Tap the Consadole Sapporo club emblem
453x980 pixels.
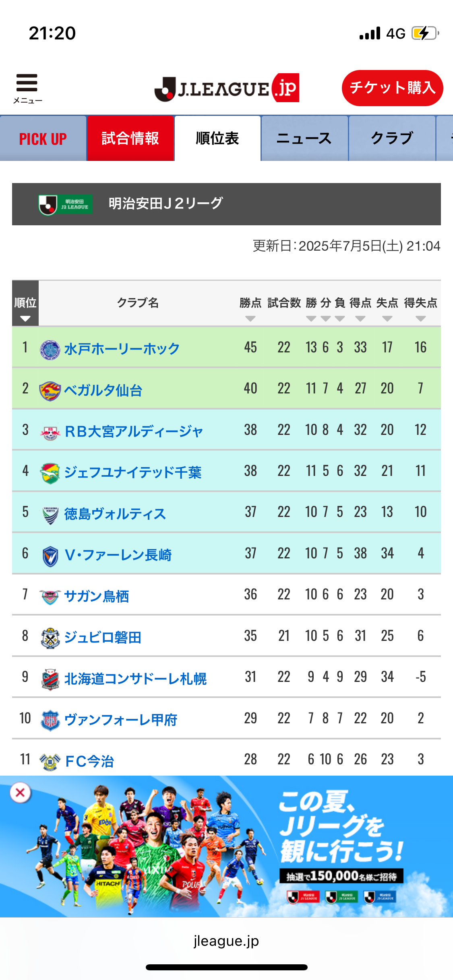(x=50, y=679)
